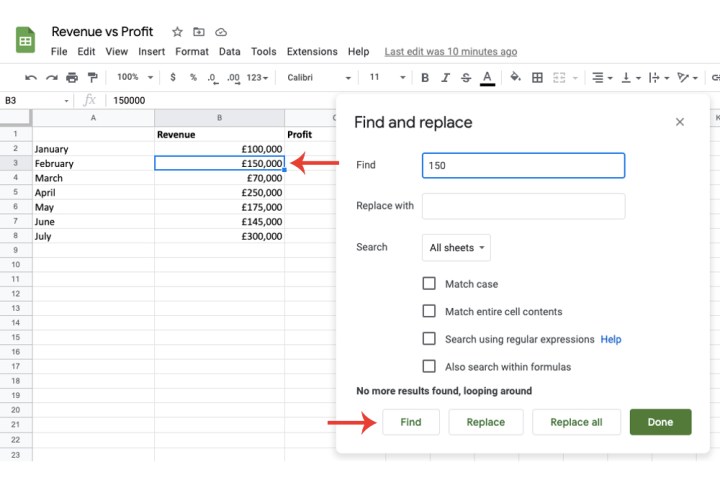Open the 123 number format dropdown

pos(257,78)
